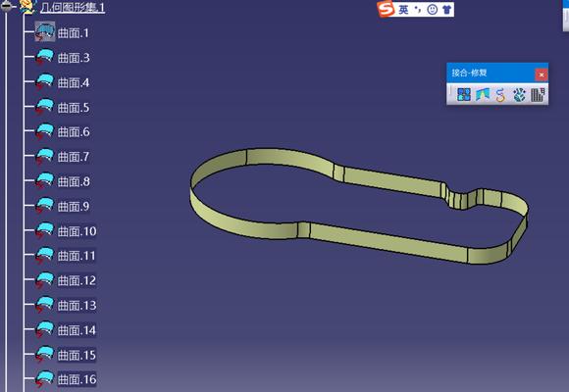Collapse the 几何图形集.1 tree node
The height and width of the screenshot is (392, 569).
pyautogui.click(x=6, y=7)
